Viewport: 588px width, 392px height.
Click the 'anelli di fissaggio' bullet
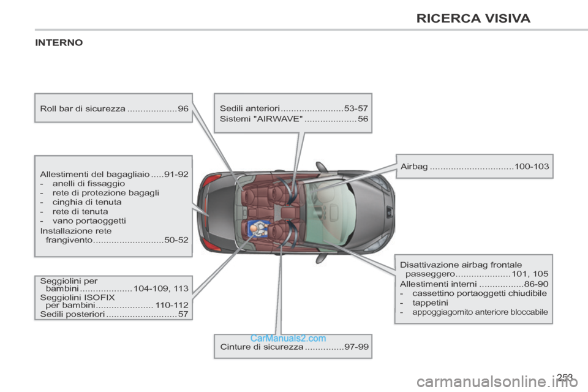pos(83,183)
